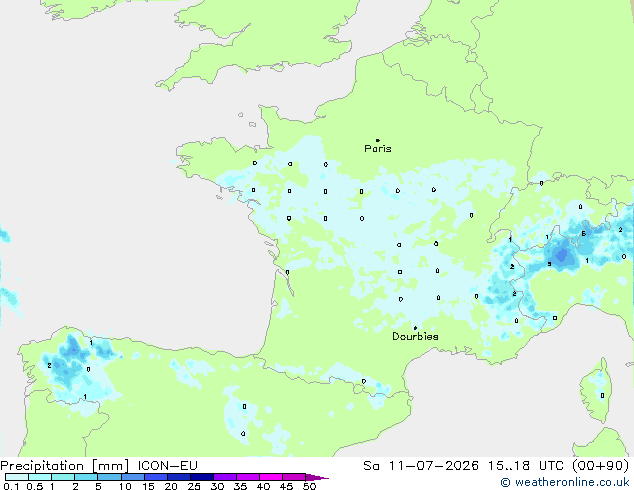Select the 10–15 mm legend color swatch

pos(132,477)
